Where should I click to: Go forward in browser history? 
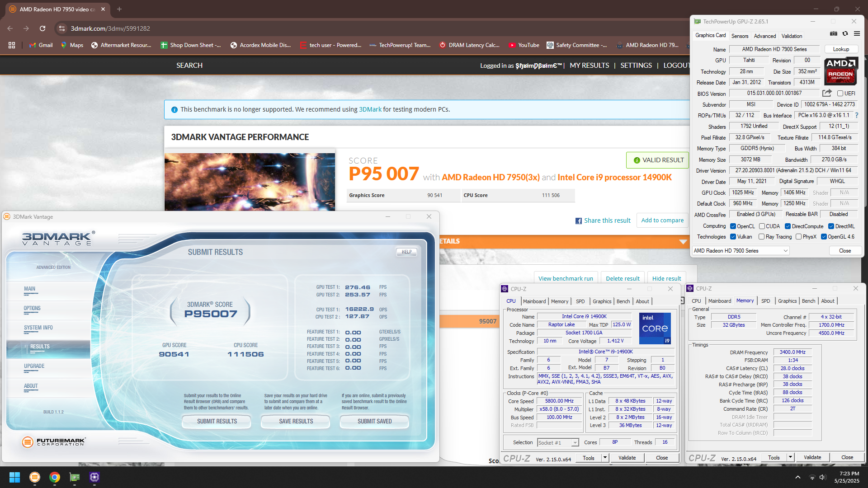coord(26,28)
